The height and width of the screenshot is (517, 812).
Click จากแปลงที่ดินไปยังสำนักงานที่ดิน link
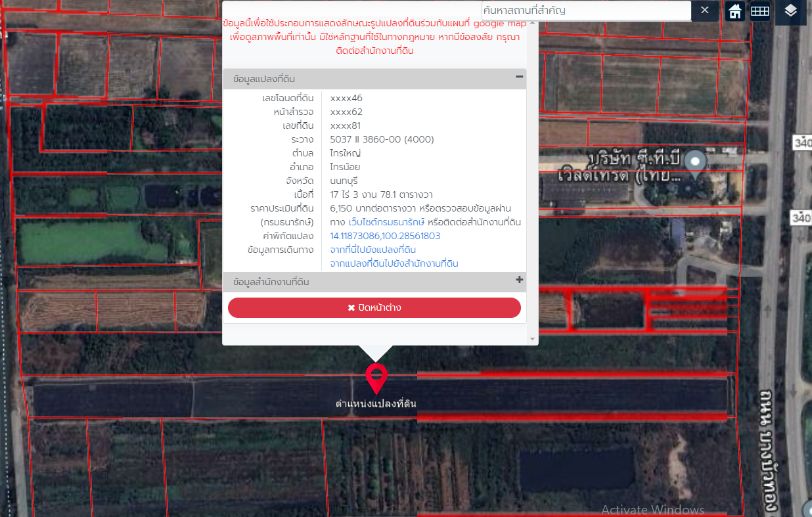394,263
